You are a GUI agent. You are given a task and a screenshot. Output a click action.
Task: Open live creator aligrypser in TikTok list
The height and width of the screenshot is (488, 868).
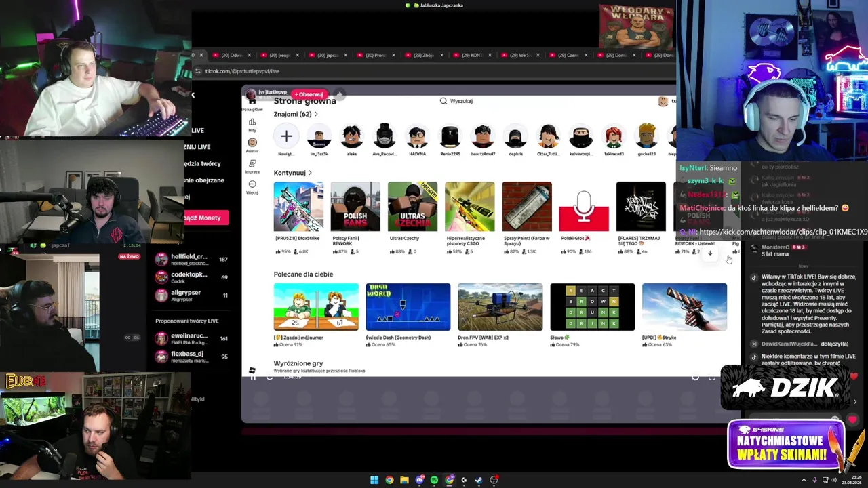pyautogui.click(x=191, y=296)
